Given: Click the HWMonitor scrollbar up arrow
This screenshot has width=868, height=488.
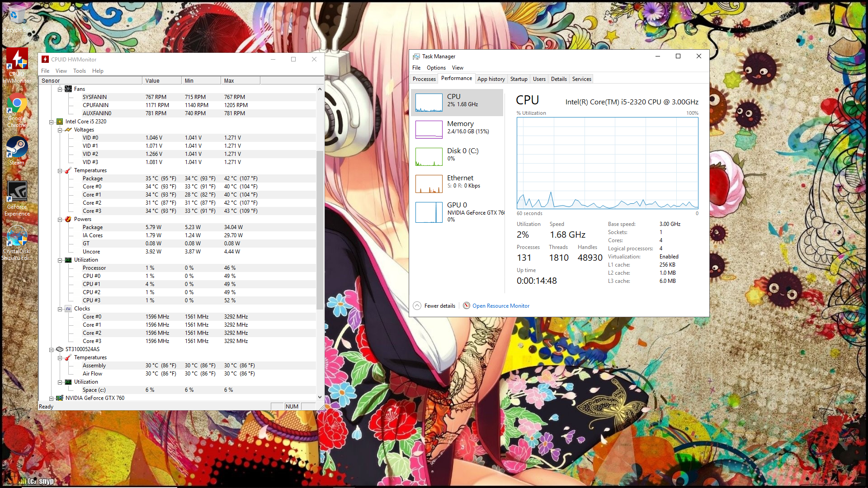Looking at the screenshot, I should 320,89.
